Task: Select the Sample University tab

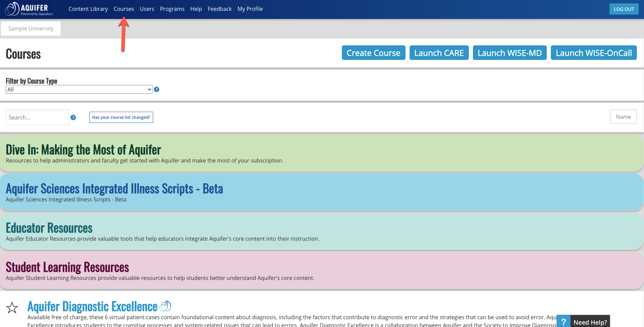Action: tap(31, 28)
